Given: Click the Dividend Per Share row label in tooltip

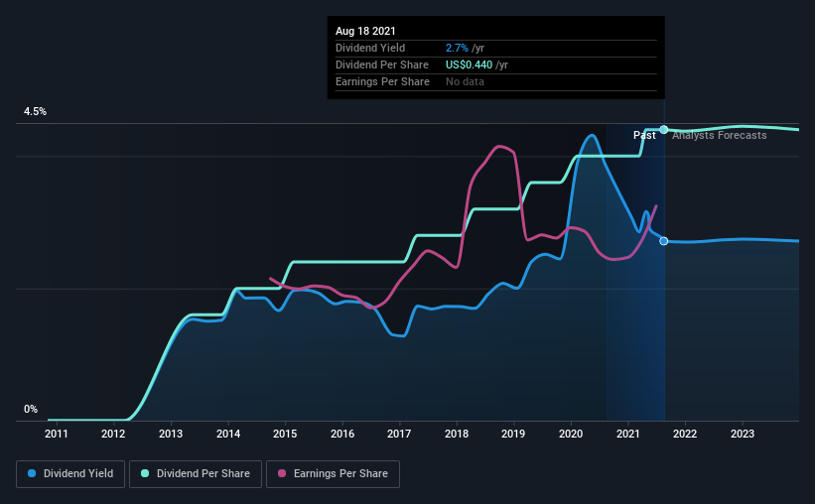Looking at the screenshot, I should tap(382, 64).
